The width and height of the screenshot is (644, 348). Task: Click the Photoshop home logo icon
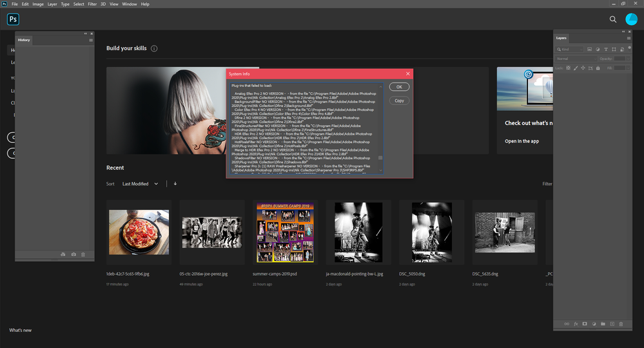coord(13,19)
